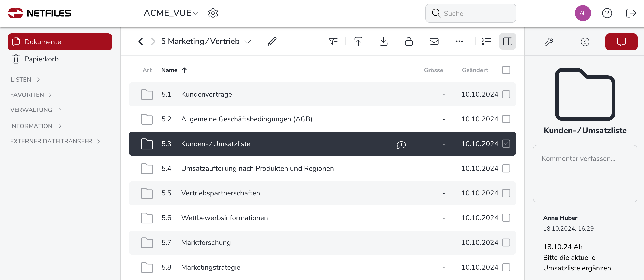Check the box for Kundenverträge folder

(x=506, y=94)
